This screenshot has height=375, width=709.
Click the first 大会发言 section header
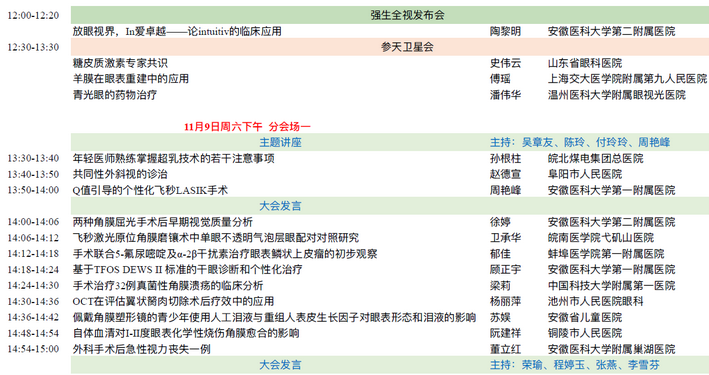280,206
